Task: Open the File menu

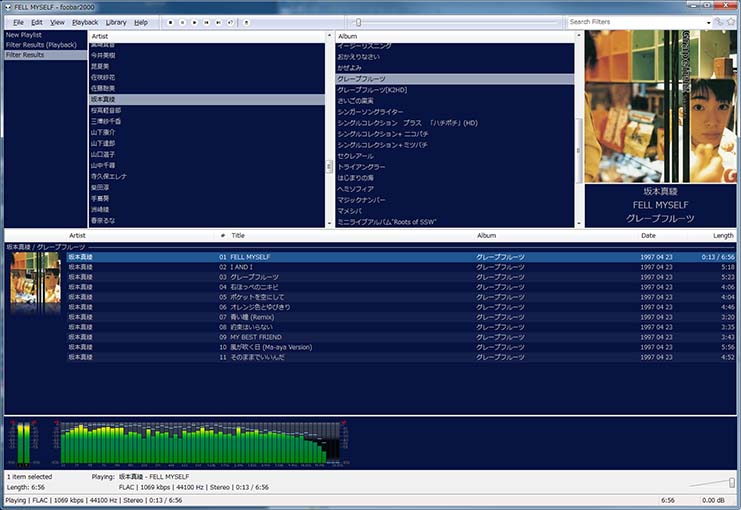Action: tap(18, 22)
